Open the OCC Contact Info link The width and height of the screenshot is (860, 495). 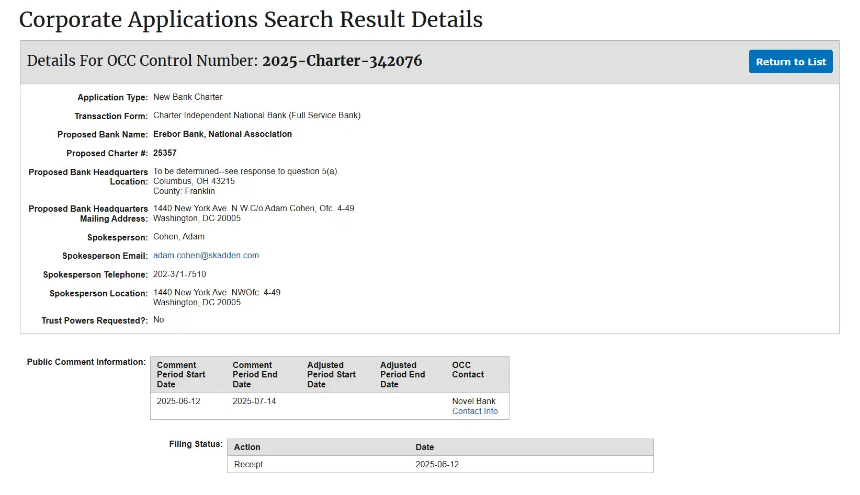pos(474,411)
